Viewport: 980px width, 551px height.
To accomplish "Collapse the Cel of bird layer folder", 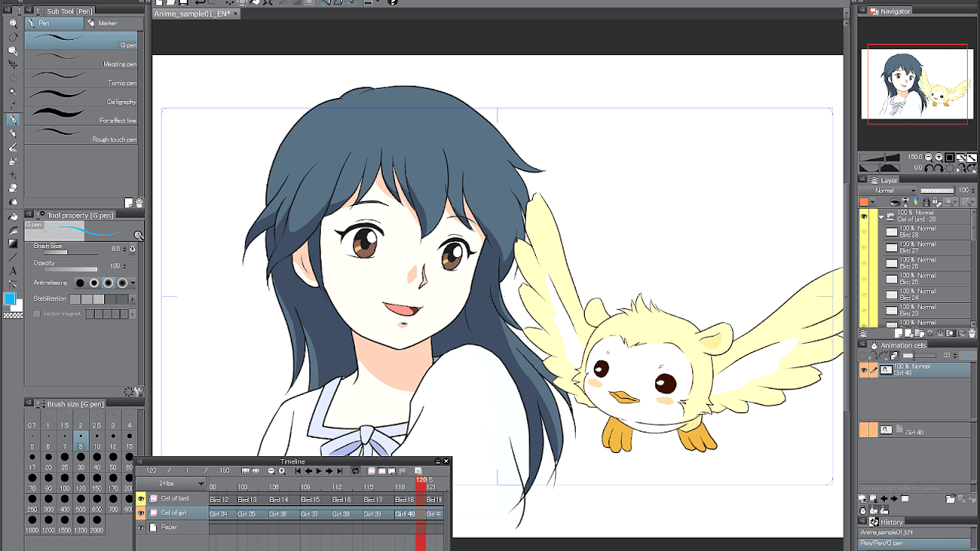I will 881,217.
